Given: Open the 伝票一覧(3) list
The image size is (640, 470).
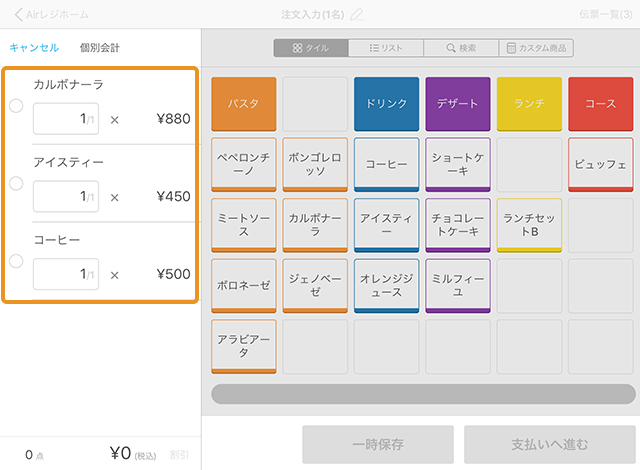Looking at the screenshot, I should pos(606,15).
